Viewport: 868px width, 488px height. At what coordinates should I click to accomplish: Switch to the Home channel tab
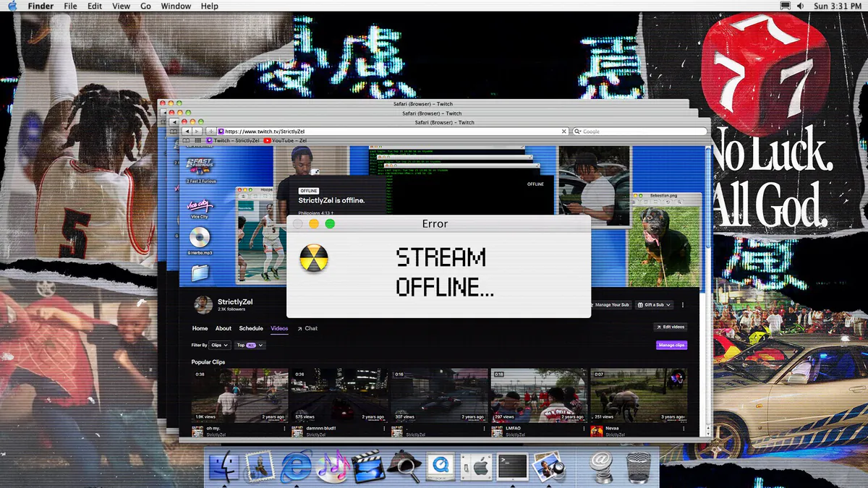pyautogui.click(x=200, y=328)
